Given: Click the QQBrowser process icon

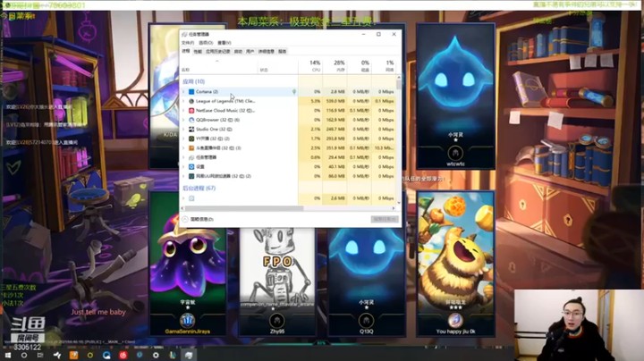Looking at the screenshot, I should point(191,120).
